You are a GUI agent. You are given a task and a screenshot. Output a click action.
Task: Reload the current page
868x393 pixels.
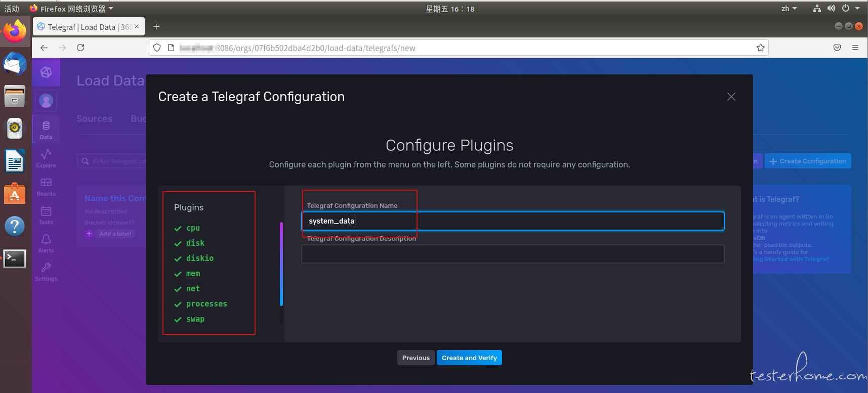[80, 48]
